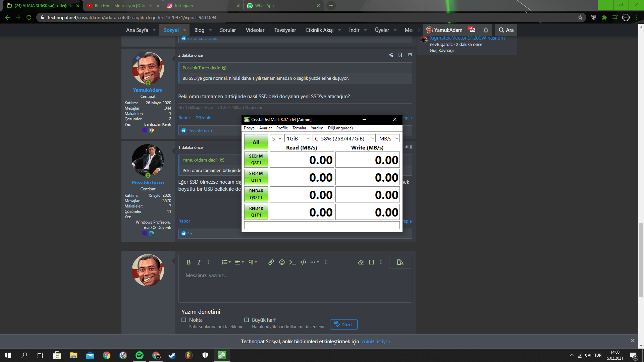Open the MB/s unit dropdown
The image size is (644, 362).
pyautogui.click(x=388, y=138)
